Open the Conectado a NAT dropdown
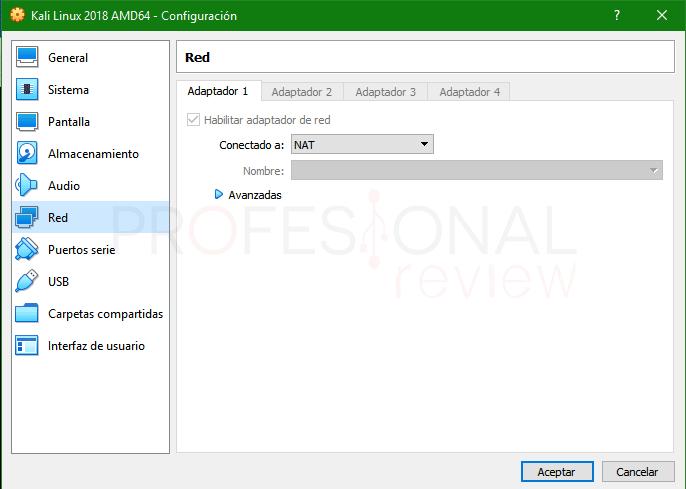The height and width of the screenshot is (489, 686). point(362,144)
